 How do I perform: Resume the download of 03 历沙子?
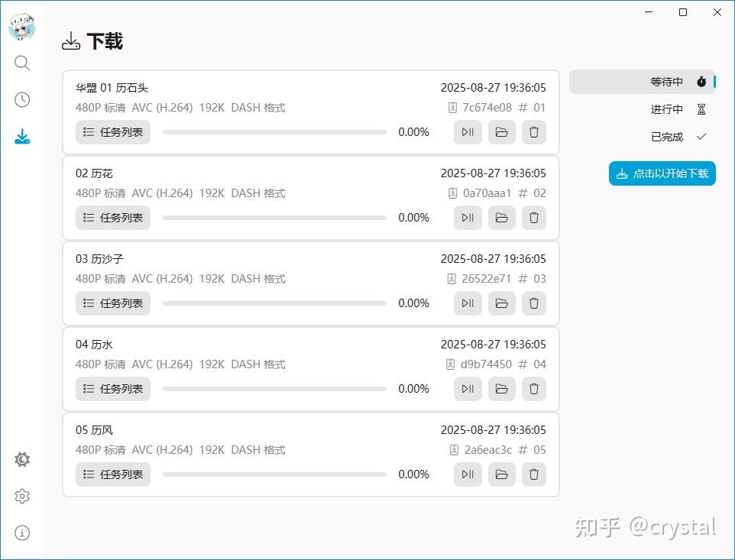(x=467, y=303)
